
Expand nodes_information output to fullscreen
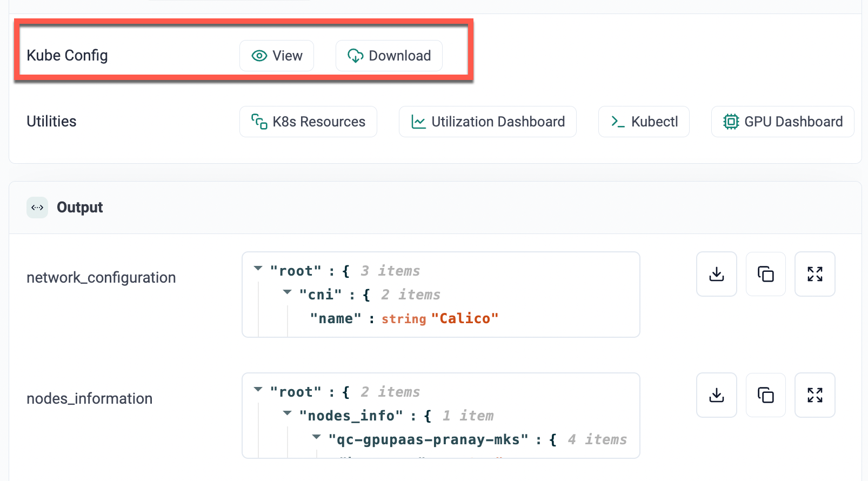coord(814,395)
